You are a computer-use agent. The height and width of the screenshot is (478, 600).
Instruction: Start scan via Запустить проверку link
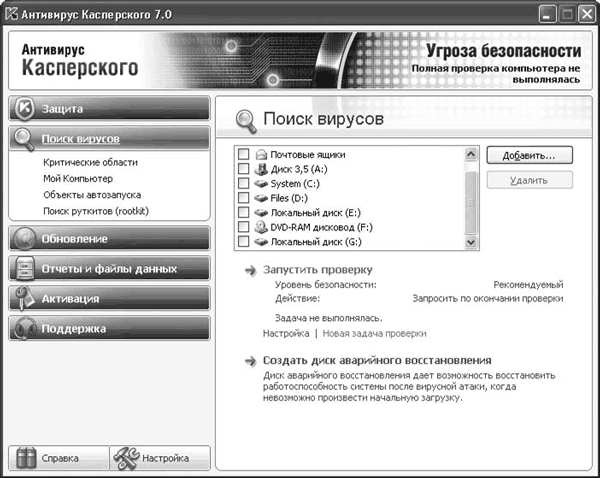coord(318,270)
